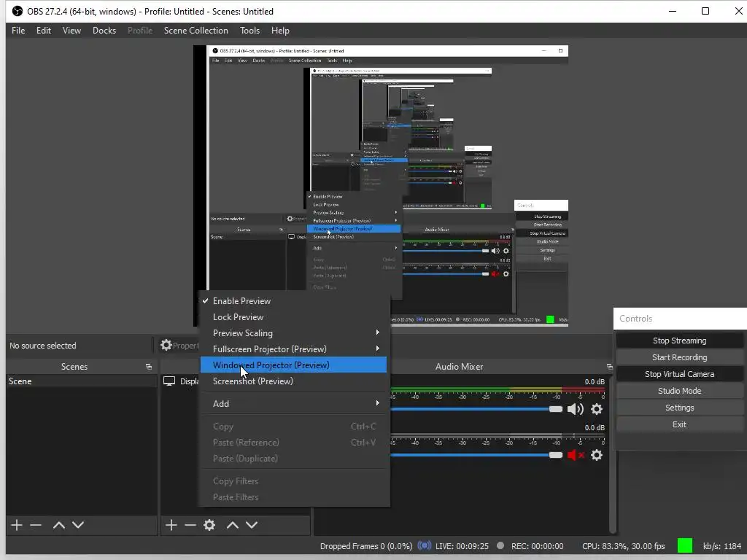Click the display capture monitor icon
This screenshot has width=747, height=560.
click(169, 381)
